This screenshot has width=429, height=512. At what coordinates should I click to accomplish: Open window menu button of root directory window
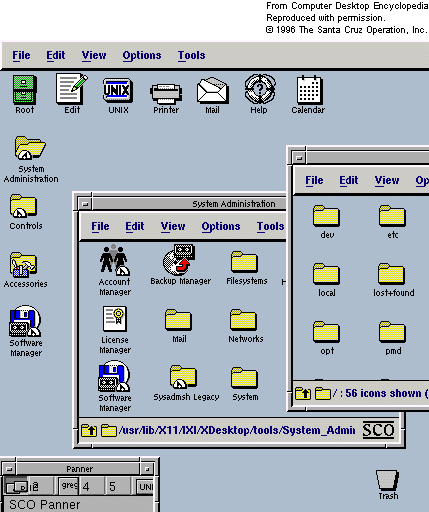[x=299, y=158]
